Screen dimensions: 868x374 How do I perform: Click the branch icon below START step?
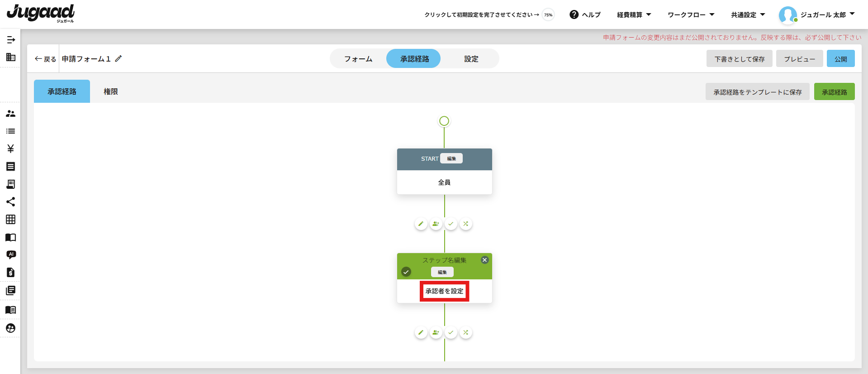tap(465, 224)
